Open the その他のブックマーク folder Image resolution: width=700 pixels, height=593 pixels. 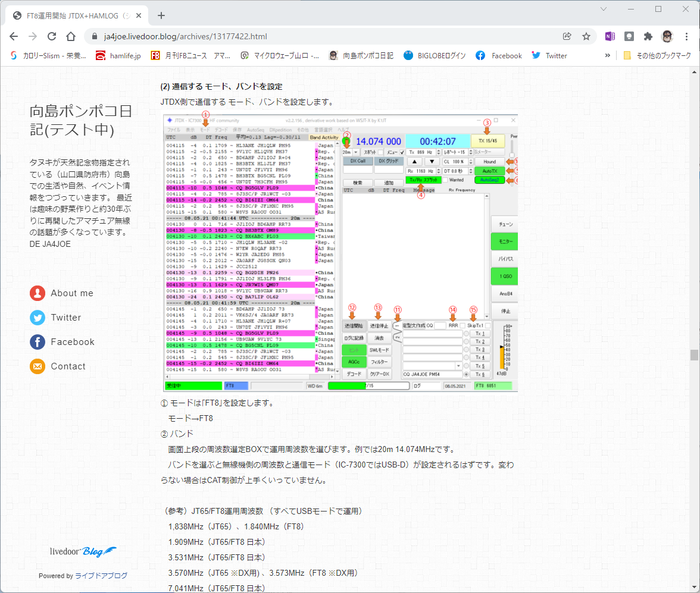[657, 55]
